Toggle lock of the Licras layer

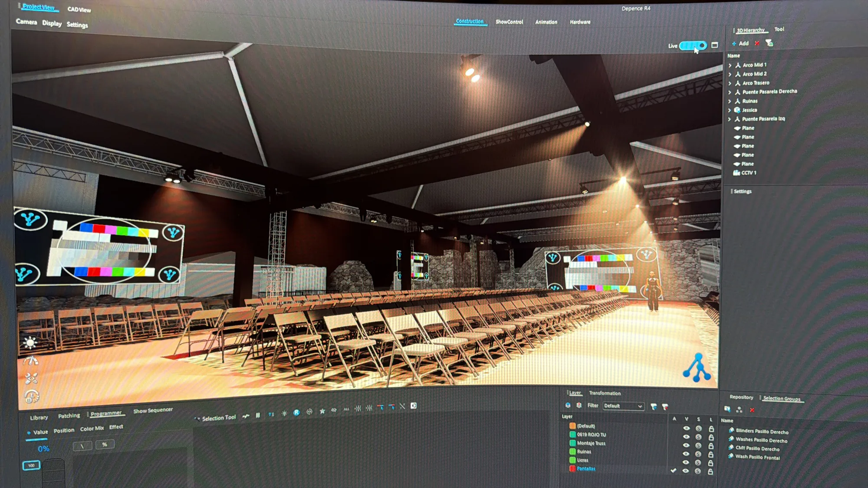[x=710, y=463]
